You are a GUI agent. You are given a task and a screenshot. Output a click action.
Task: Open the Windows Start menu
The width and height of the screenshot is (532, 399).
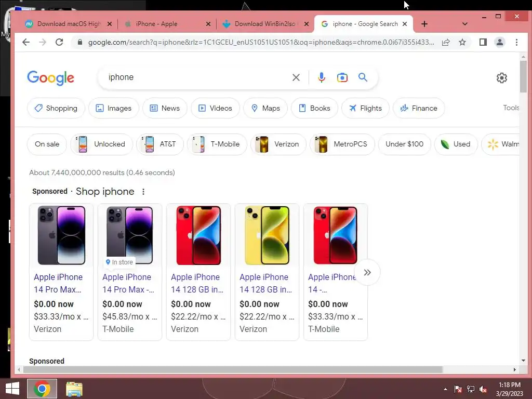tap(12, 389)
